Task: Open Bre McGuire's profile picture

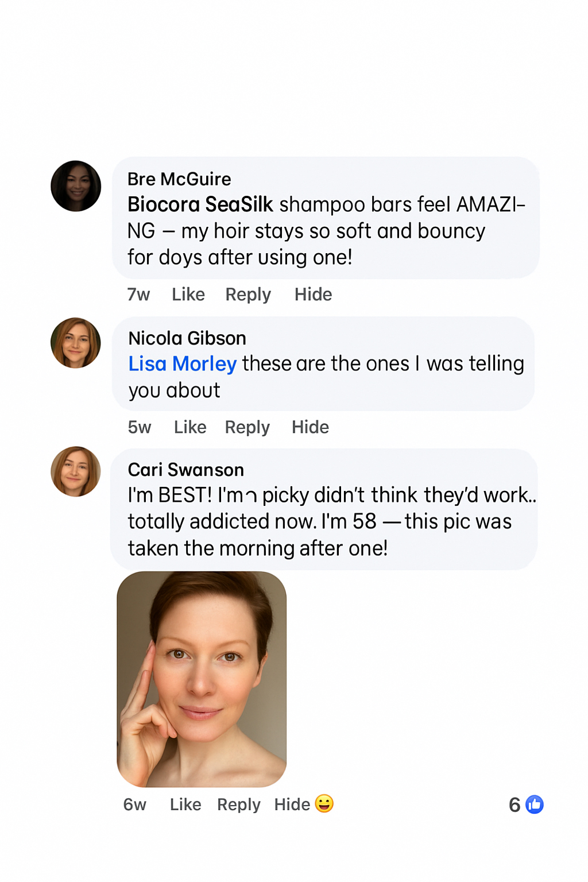Action: [76, 186]
